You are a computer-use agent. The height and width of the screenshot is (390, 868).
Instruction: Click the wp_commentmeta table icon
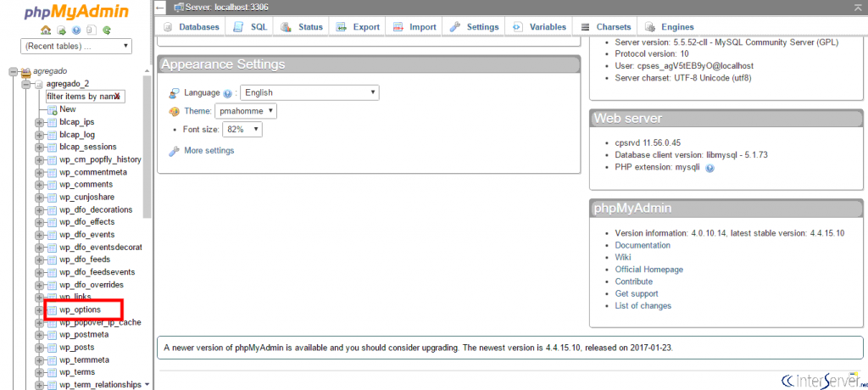tap(52, 172)
